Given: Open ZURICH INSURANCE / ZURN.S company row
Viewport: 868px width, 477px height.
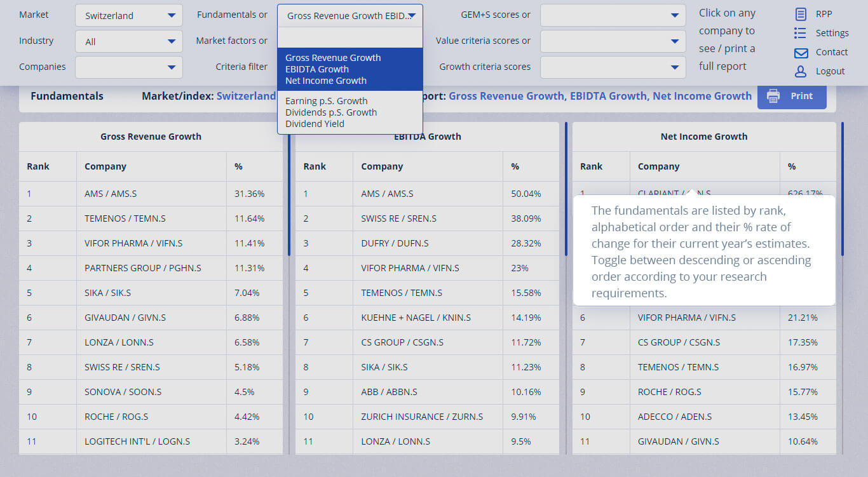Looking at the screenshot, I should pos(422,417).
